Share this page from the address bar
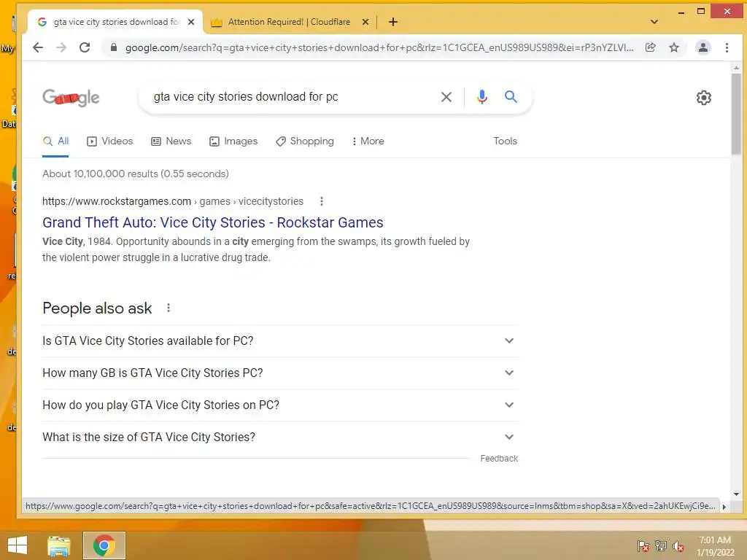The image size is (747, 560). (650, 47)
